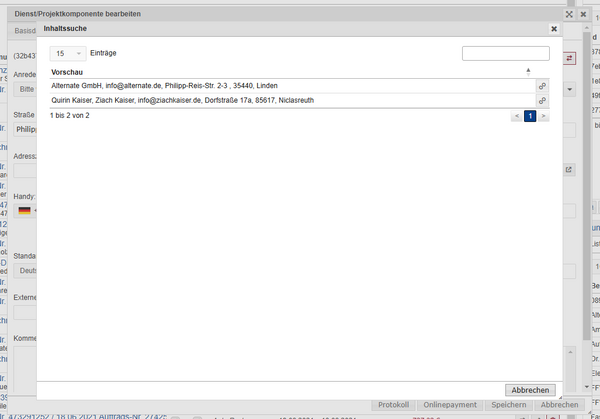
Task: Click the search input field in Inhaltssuche
Action: point(505,53)
